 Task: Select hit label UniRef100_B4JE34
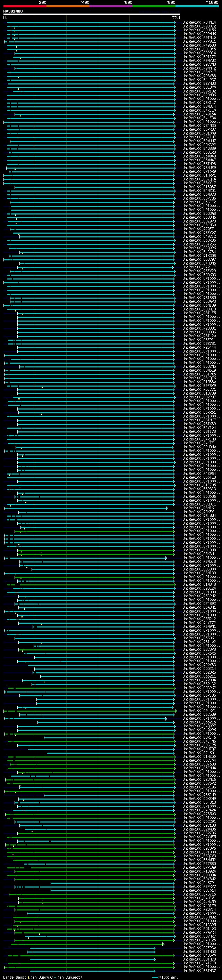coord(199,118)
